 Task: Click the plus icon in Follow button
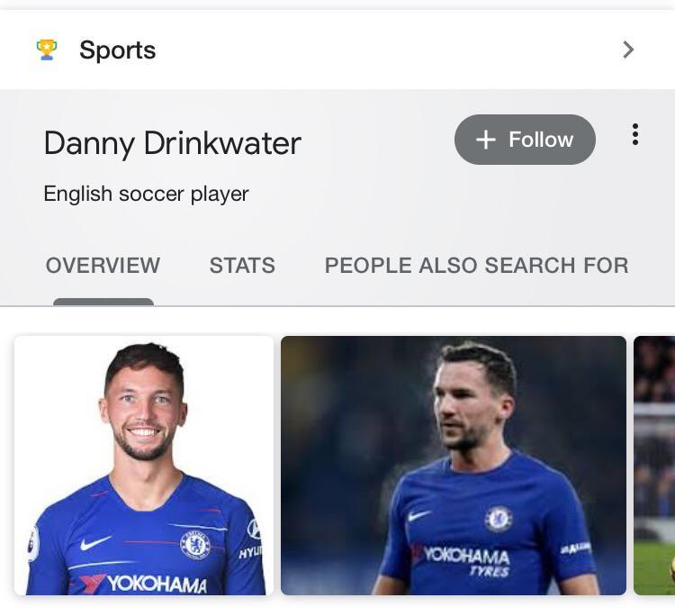pyautogui.click(x=485, y=140)
